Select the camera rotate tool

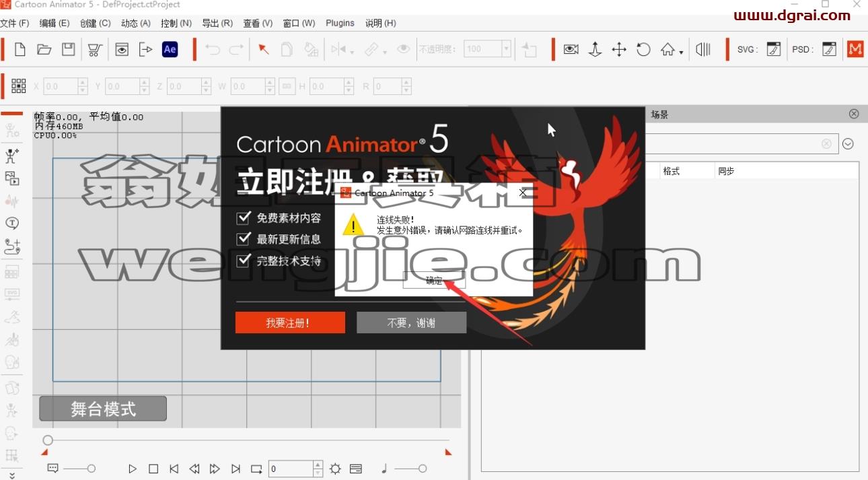point(643,49)
